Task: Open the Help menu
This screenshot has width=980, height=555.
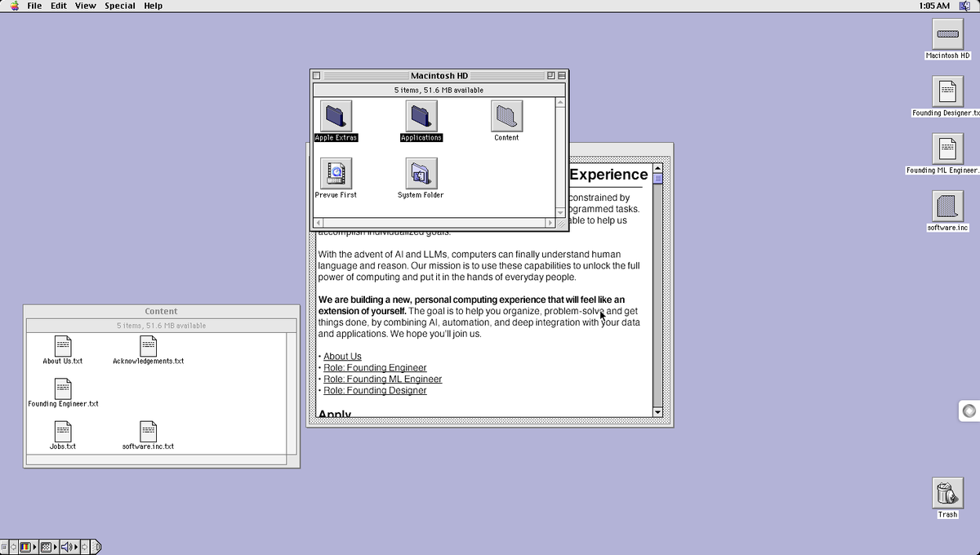Action: click(x=154, y=6)
